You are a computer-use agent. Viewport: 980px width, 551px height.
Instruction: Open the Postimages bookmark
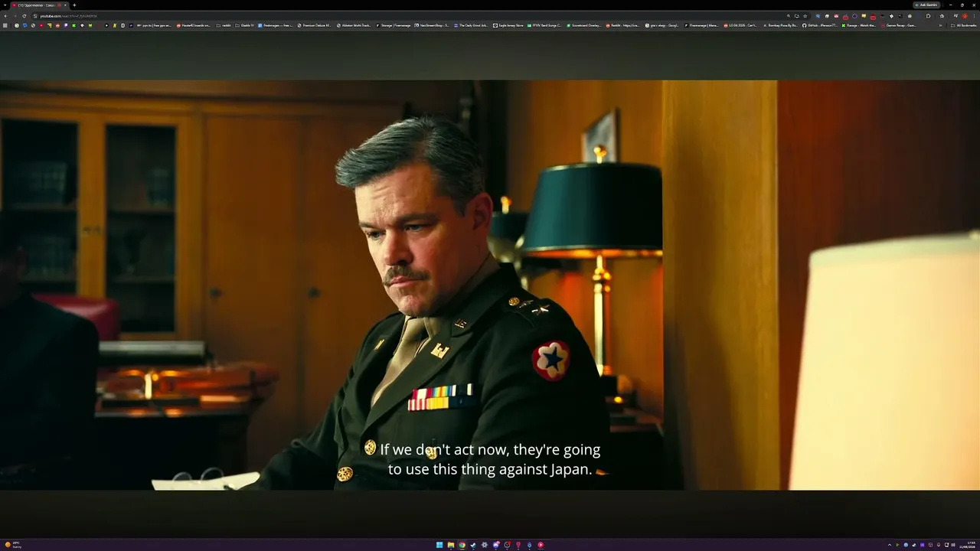[276, 25]
